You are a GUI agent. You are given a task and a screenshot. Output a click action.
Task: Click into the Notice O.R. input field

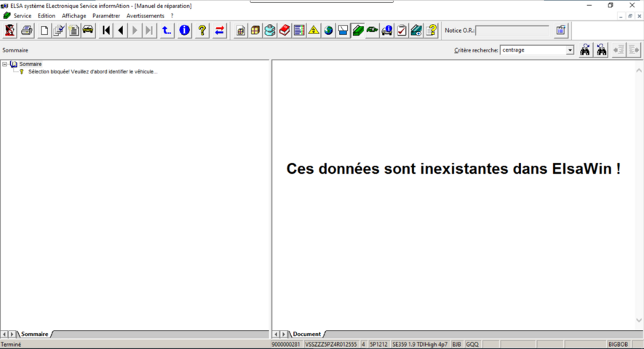pyautogui.click(x=512, y=31)
